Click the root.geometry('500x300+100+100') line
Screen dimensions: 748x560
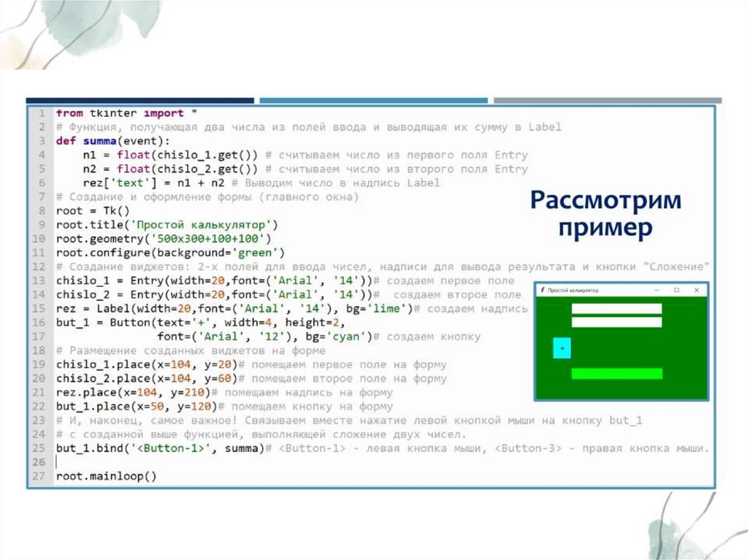[x=164, y=239]
